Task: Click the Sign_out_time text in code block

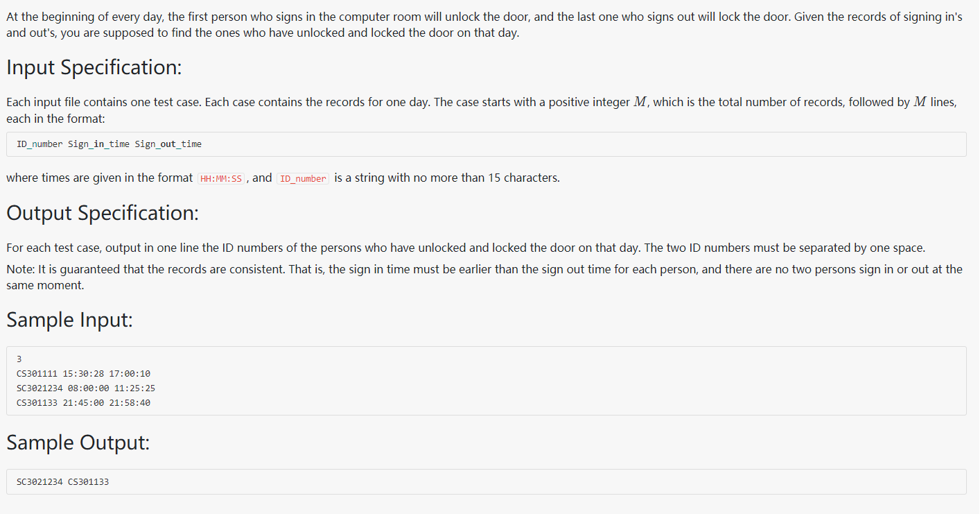Action: (x=168, y=144)
